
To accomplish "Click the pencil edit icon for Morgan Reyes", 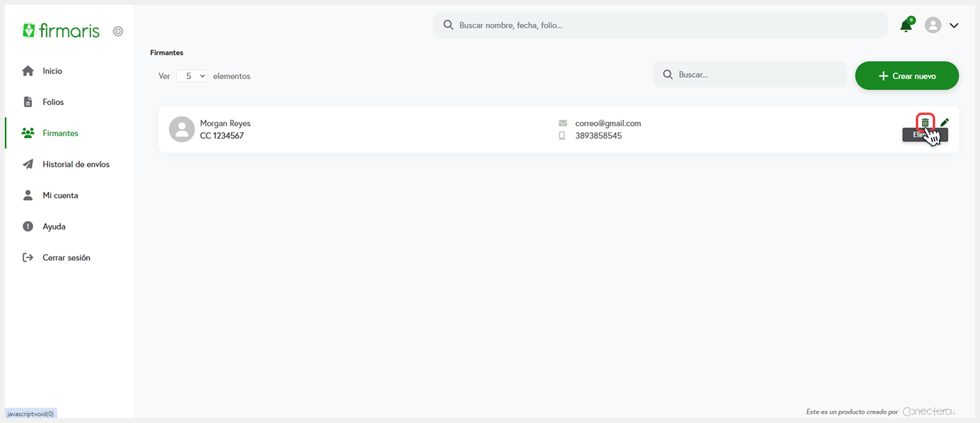I will (944, 122).
